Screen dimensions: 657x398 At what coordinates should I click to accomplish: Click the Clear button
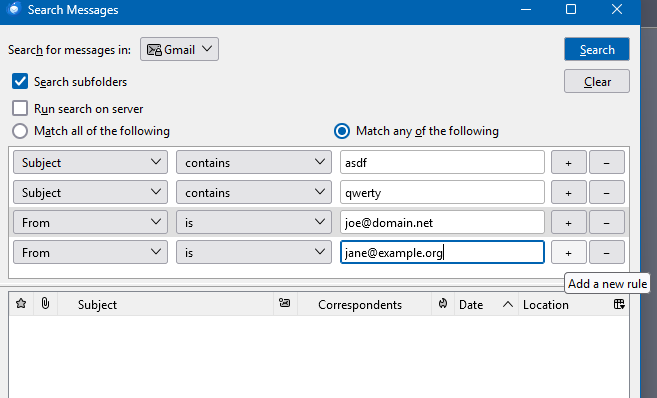pyautogui.click(x=597, y=81)
